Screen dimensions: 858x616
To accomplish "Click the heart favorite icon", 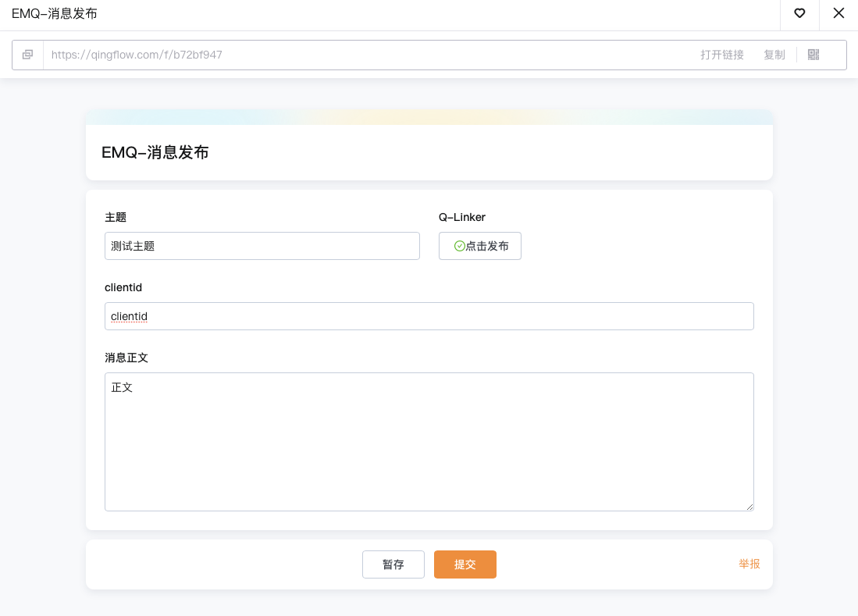I will tap(799, 13).
